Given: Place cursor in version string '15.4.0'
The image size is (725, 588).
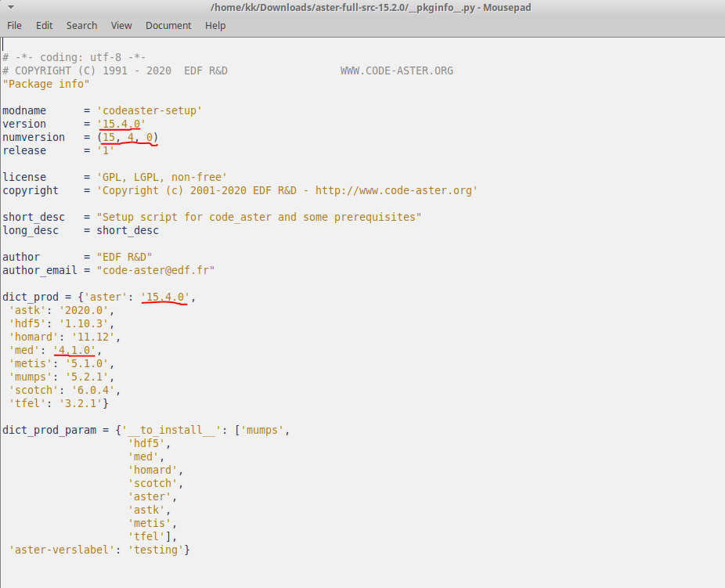Looking at the screenshot, I should pos(121,124).
